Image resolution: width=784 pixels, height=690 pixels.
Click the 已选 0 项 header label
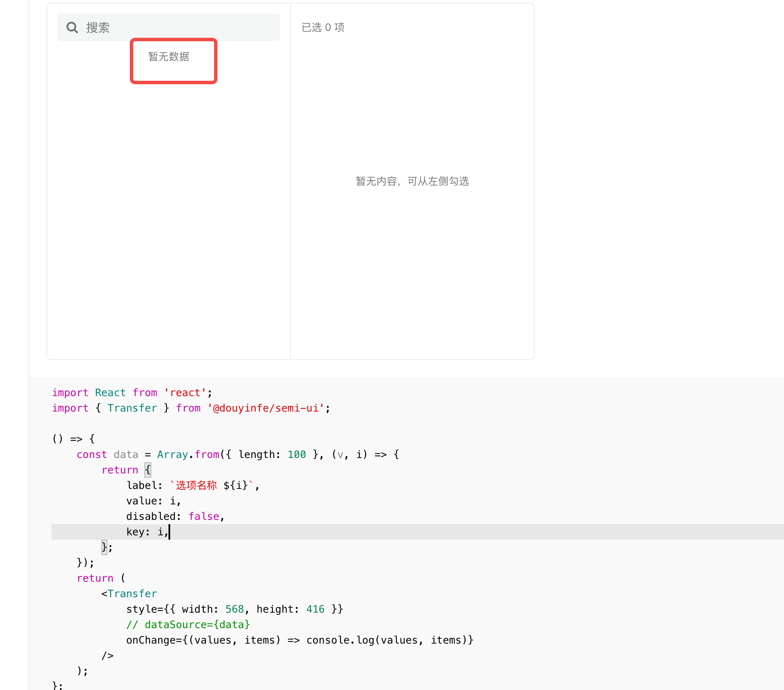tap(323, 27)
